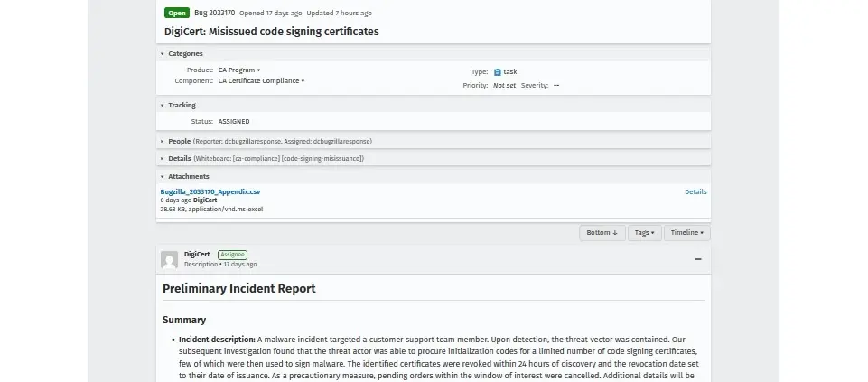868x382 pixels.
Task: Click the ASSIGNED status value
Action: pos(234,121)
